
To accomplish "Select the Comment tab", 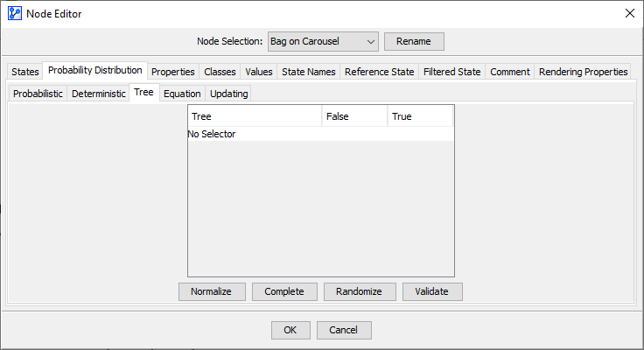I will (x=510, y=72).
